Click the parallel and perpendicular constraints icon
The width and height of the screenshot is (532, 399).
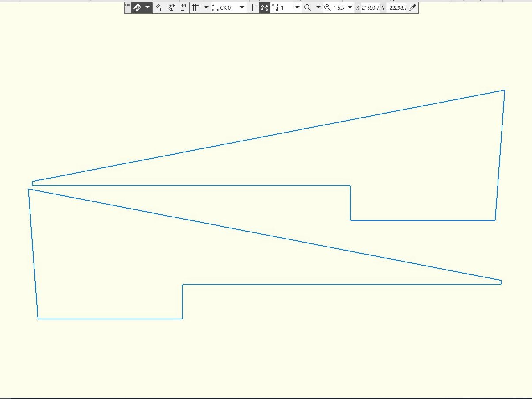pos(159,8)
